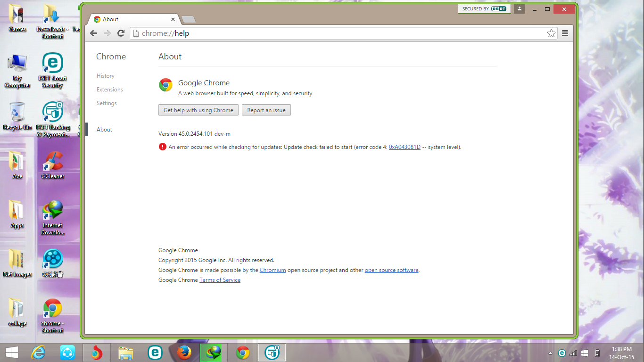Bookmark this page with the star icon
The width and height of the screenshot is (644, 362).
[551, 33]
